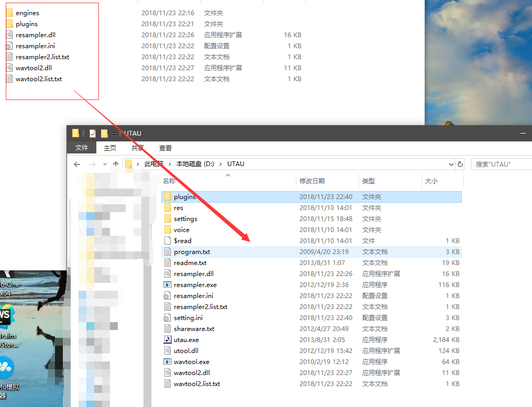Click the wavtool.exe application icon
Viewport: 532px width, 407px height.
pos(167,362)
